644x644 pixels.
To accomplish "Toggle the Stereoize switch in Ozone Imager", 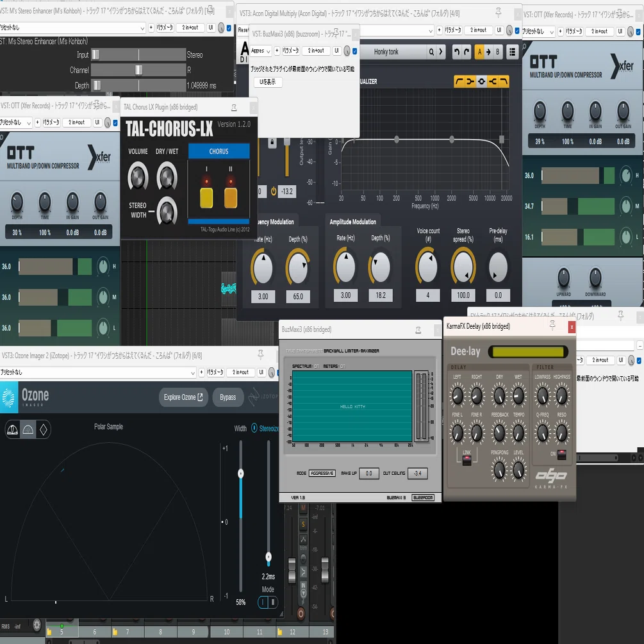I will click(254, 428).
